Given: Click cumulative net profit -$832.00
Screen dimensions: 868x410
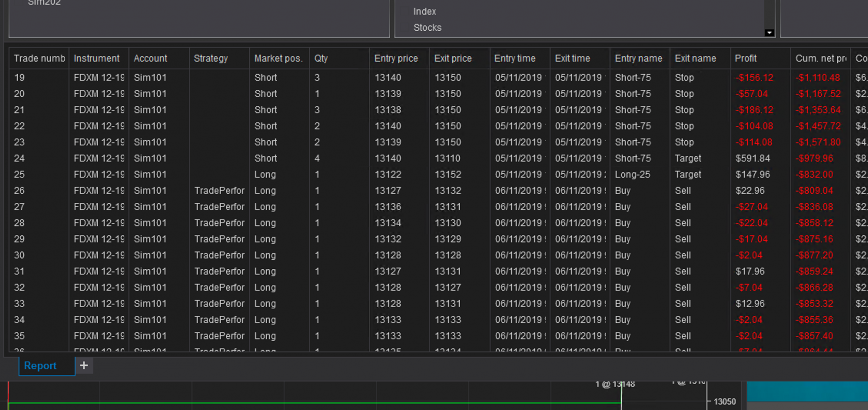Looking at the screenshot, I should point(814,175).
